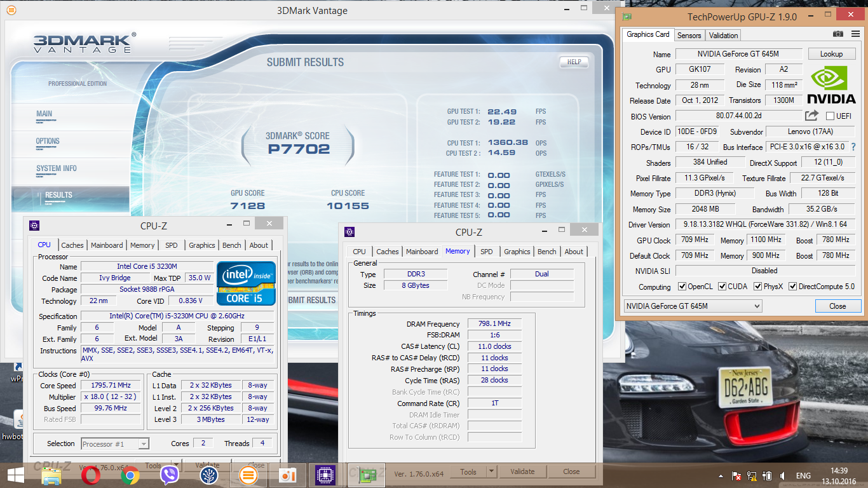Click the CPU-Z Specification field text
Viewport: 868px width, 488px height.
point(177,316)
